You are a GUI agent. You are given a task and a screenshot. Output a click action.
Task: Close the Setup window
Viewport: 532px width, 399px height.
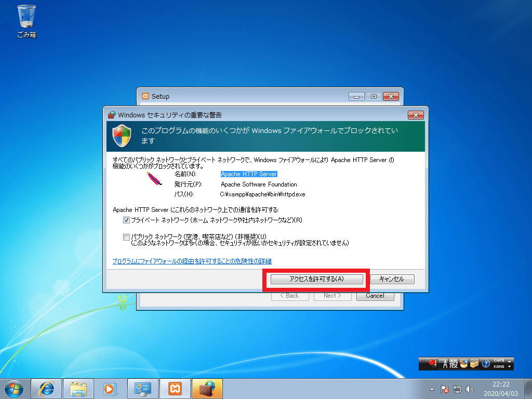(x=391, y=97)
